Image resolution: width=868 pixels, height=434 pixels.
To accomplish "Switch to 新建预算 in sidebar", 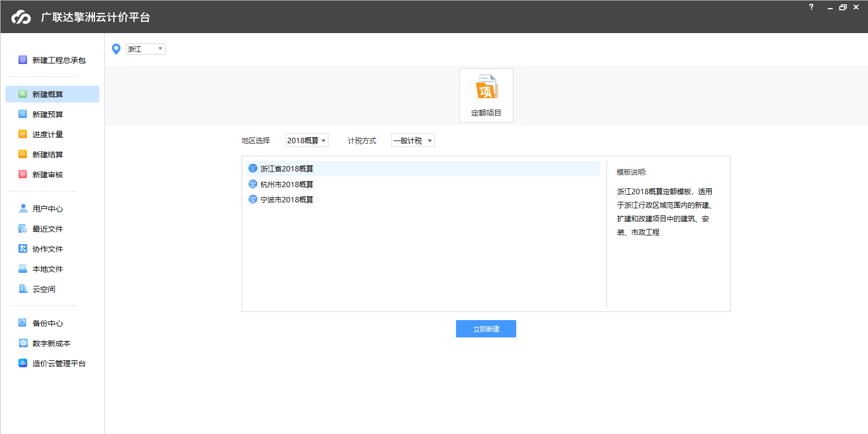I will [x=47, y=114].
